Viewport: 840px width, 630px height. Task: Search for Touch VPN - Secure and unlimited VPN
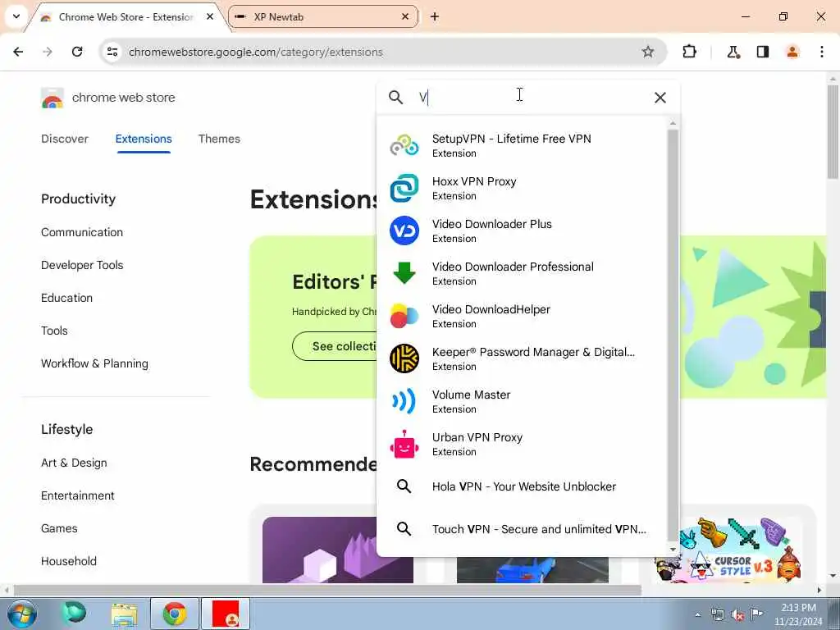pyautogui.click(x=523, y=529)
